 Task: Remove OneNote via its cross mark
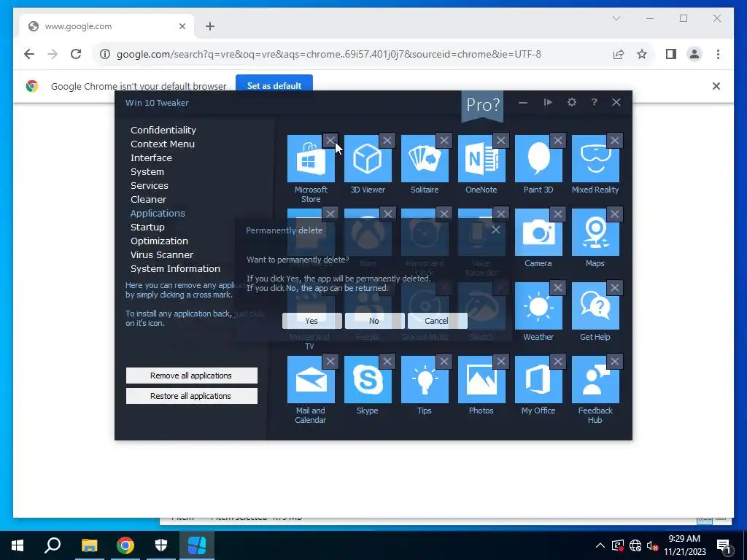coord(500,141)
